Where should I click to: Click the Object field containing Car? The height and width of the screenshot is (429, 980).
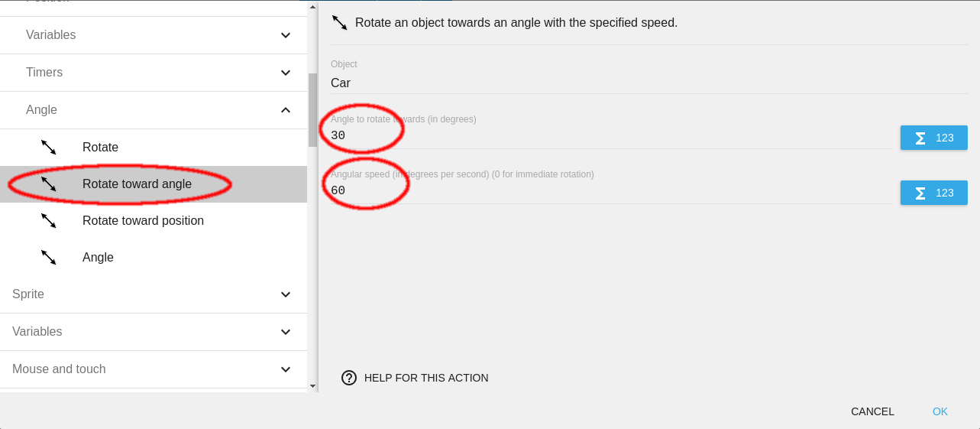coord(610,83)
